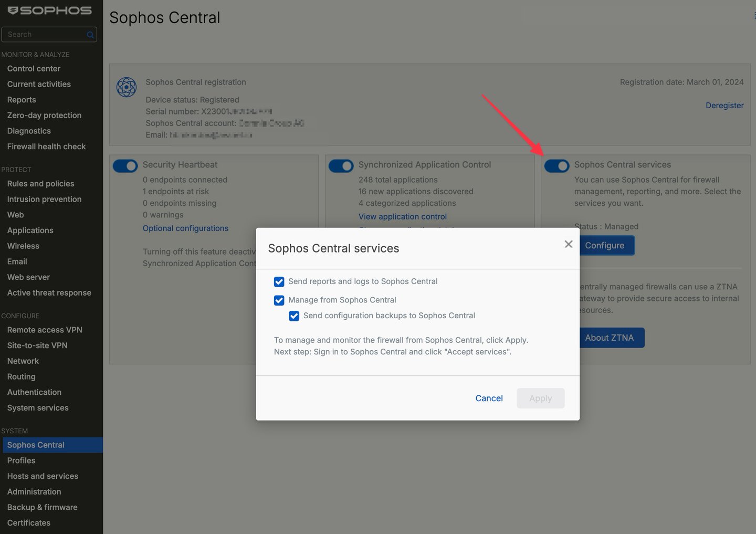Open Web server menu item
The width and height of the screenshot is (756, 534).
[x=28, y=277]
